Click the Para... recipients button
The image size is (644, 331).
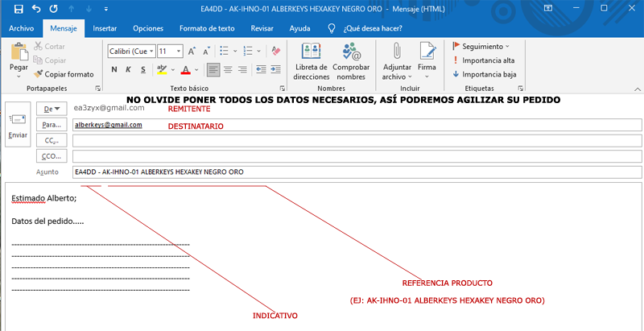(x=52, y=125)
